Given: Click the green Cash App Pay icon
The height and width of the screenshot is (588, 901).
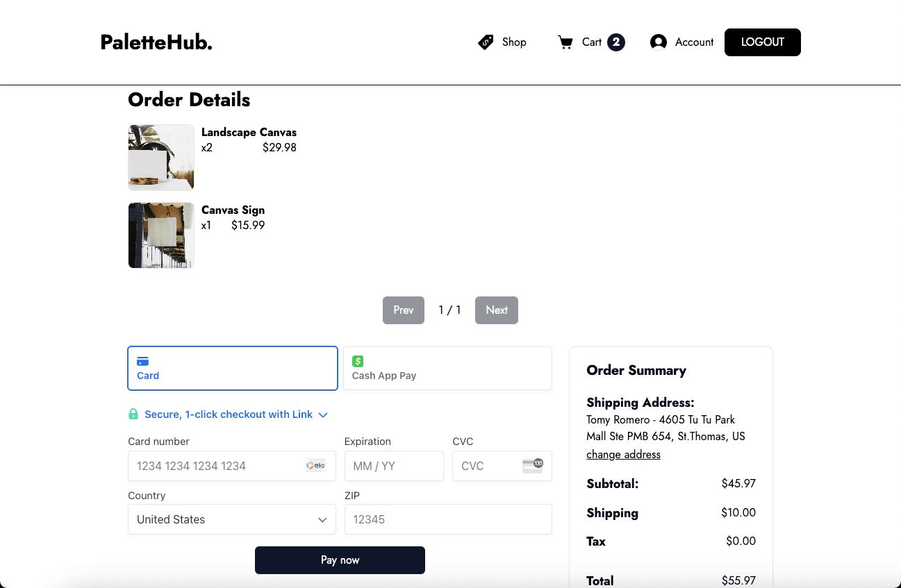Looking at the screenshot, I should tap(358, 361).
